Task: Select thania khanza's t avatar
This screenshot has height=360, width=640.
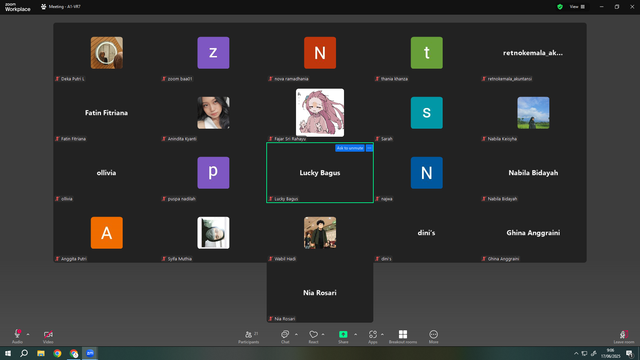Action: click(x=427, y=53)
